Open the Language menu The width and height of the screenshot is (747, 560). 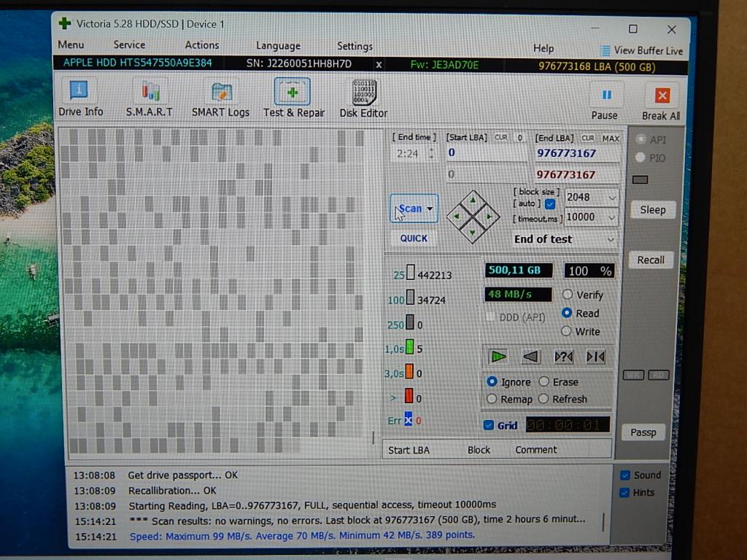coord(278,45)
